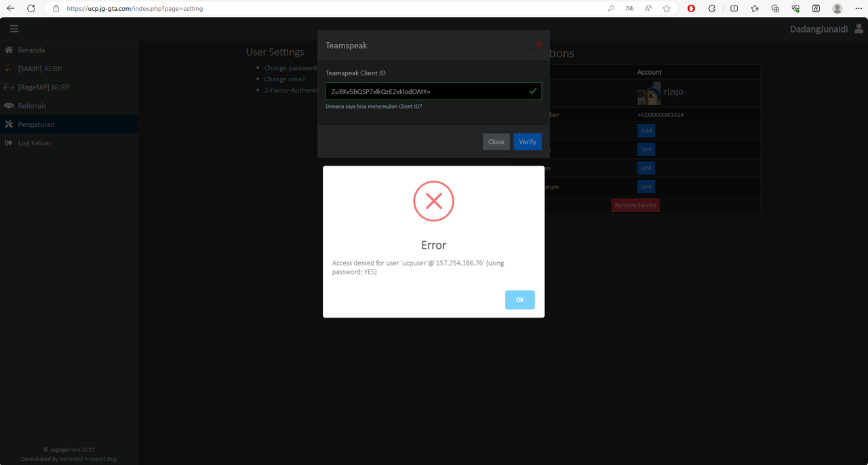Open the media screenshot toolbar icon
The height and width of the screenshot is (465, 868).
[816, 9]
